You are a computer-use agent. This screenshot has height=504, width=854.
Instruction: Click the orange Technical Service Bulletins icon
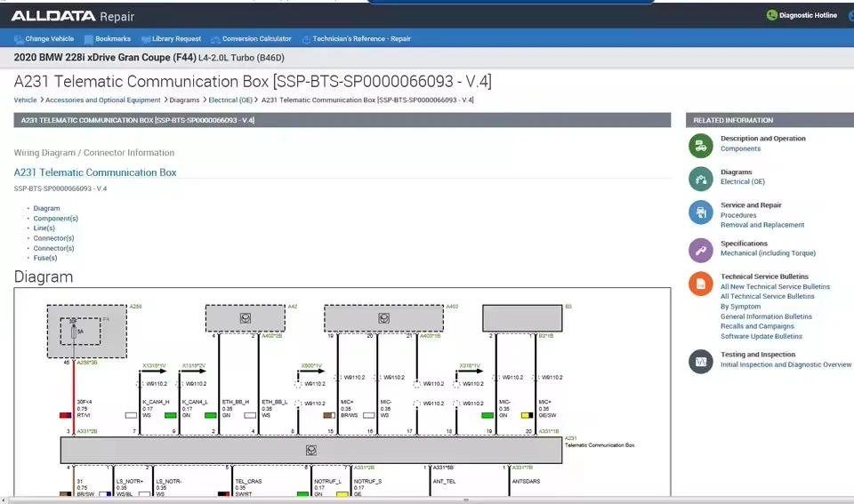coord(700,284)
